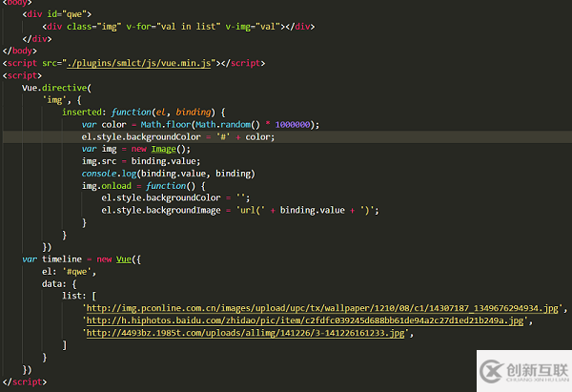Screen dimensions: 572x392
Task: Open the 4493bz.1985t.com image URL
Action: click(x=246, y=333)
